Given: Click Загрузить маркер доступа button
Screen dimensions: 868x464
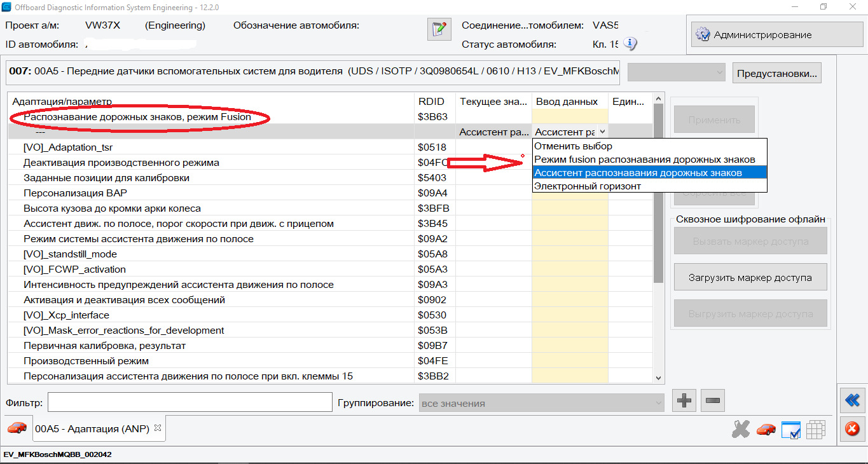Looking at the screenshot, I should (750, 277).
